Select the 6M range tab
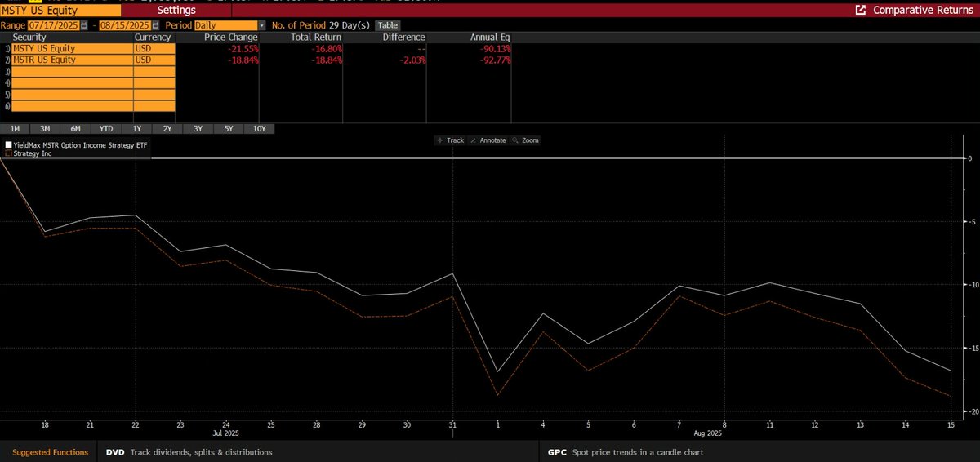 point(75,128)
